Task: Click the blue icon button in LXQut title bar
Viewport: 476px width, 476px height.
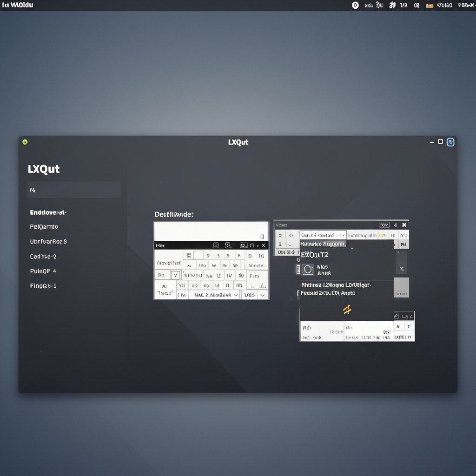Action: pos(450,142)
